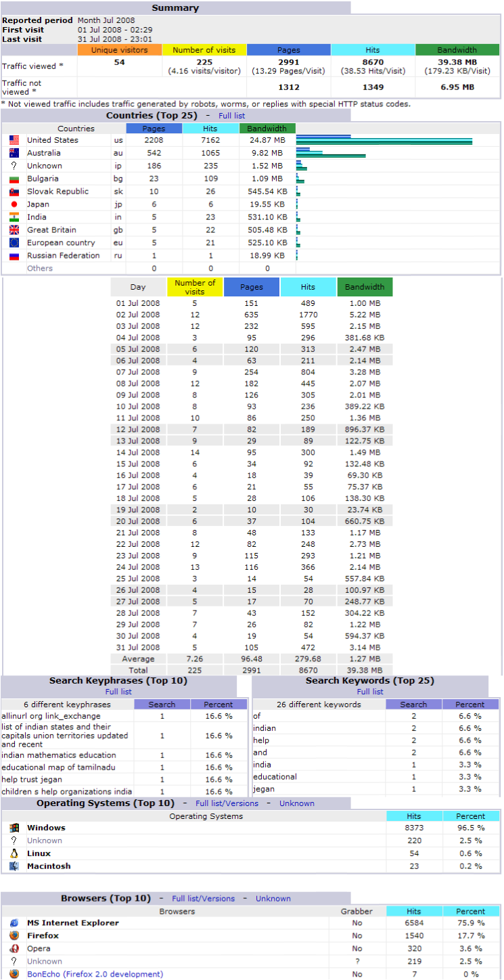
Task: Select the 02 Jul 2008 date cell
Action: (139, 315)
